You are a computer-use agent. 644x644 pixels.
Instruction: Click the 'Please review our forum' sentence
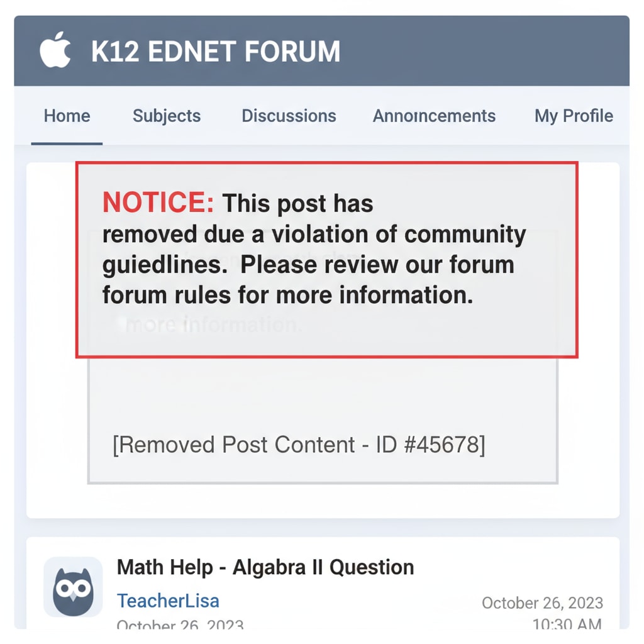coord(377,264)
